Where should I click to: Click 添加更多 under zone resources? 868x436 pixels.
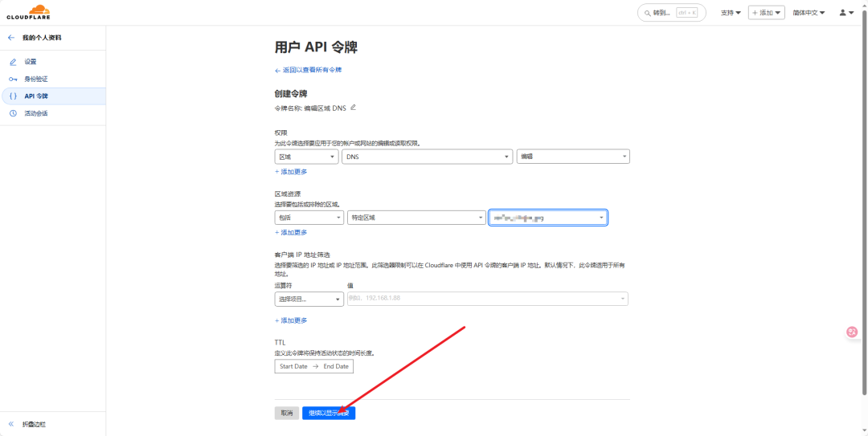tap(291, 232)
